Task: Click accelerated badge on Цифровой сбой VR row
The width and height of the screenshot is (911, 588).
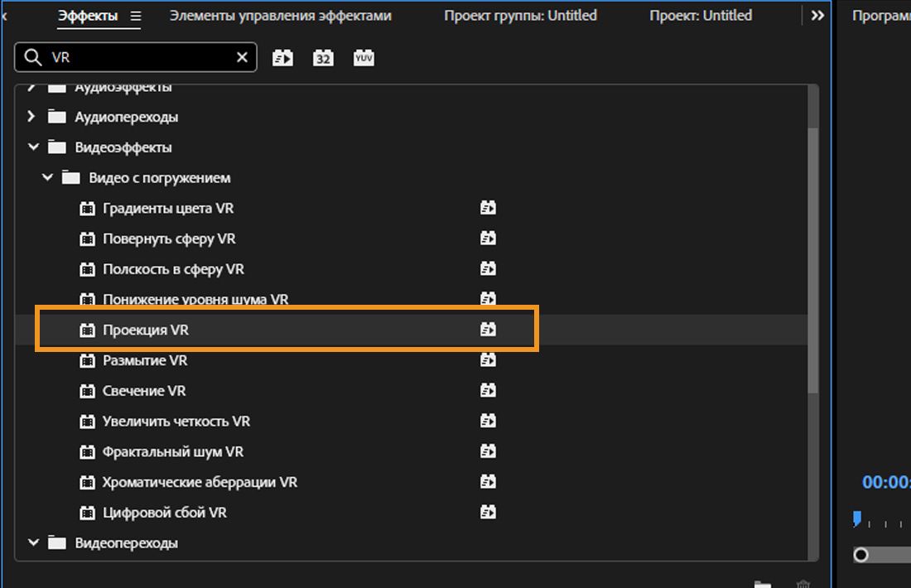Action: coord(488,512)
